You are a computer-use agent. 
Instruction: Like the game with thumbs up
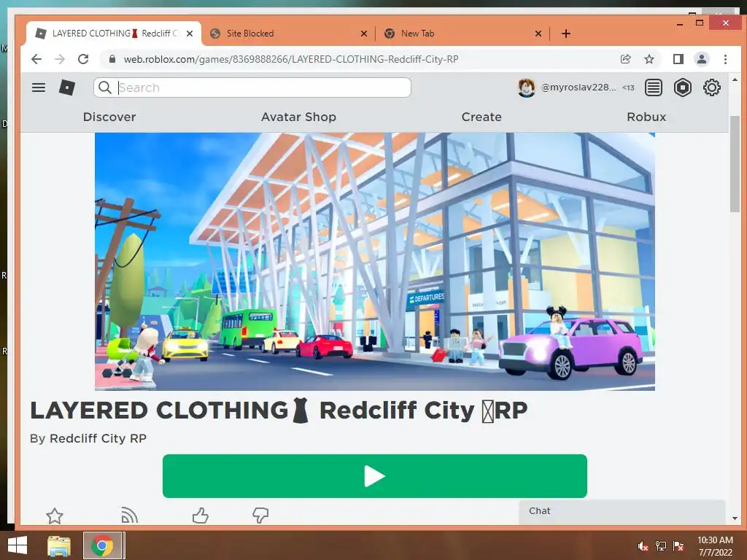200,516
